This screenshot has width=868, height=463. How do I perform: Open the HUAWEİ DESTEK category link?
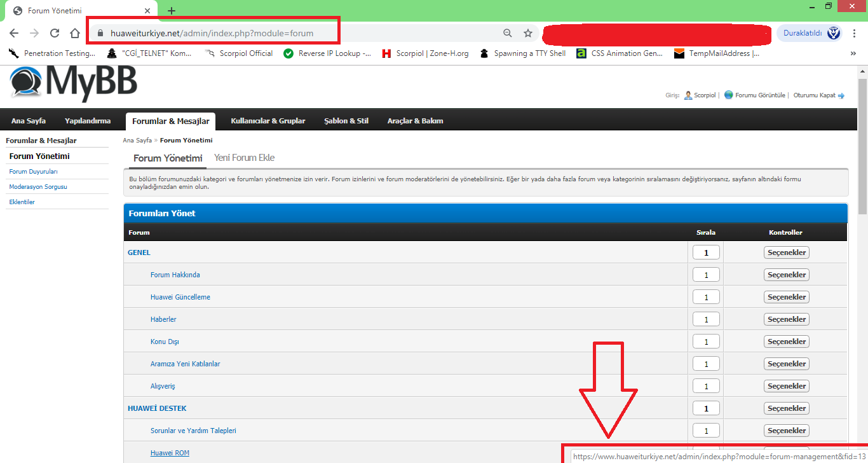point(157,408)
